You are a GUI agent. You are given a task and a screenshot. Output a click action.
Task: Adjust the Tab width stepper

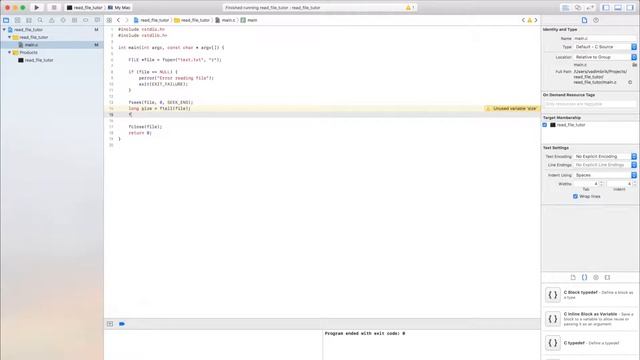(601, 184)
